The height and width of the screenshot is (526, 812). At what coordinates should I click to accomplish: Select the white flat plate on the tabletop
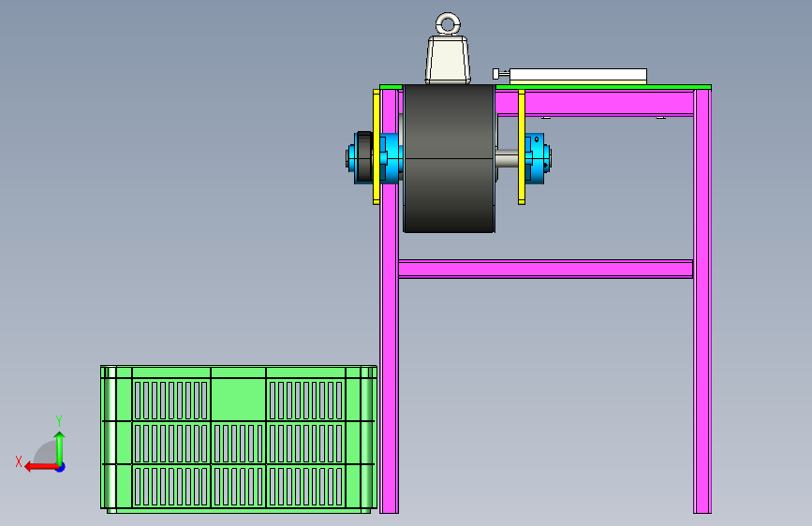[x=578, y=76]
